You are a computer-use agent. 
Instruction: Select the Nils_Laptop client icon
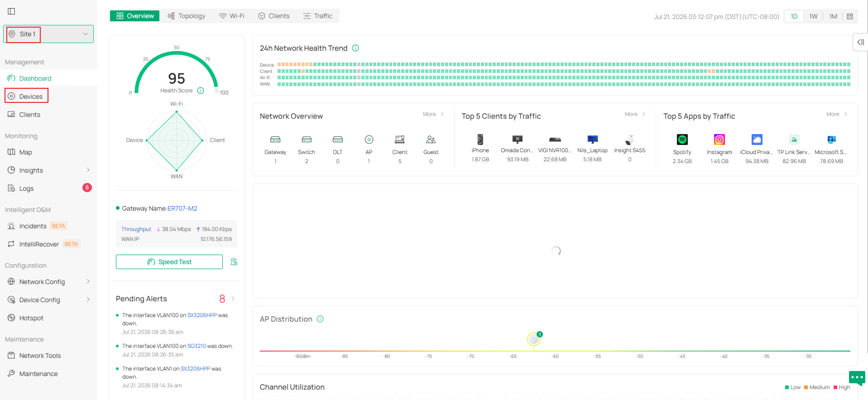pos(592,139)
